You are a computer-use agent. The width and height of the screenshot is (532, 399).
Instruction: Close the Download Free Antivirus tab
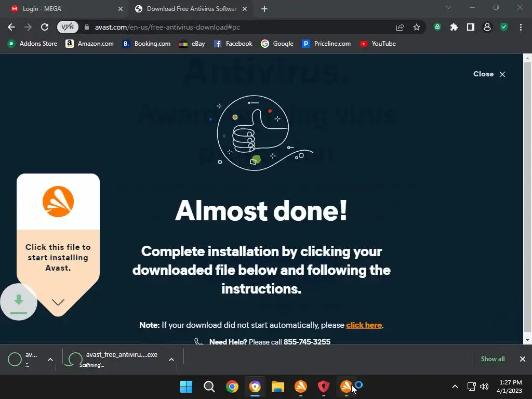pos(245,9)
